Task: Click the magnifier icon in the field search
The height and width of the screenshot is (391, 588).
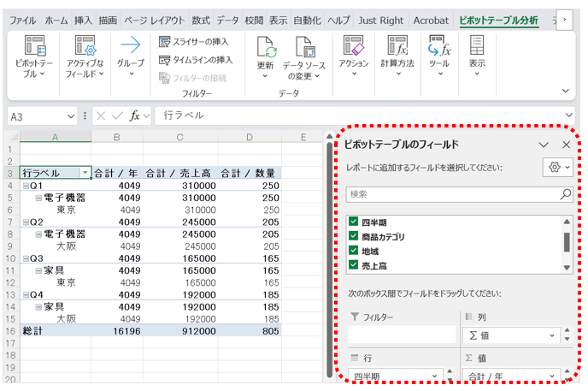Action: tap(566, 194)
